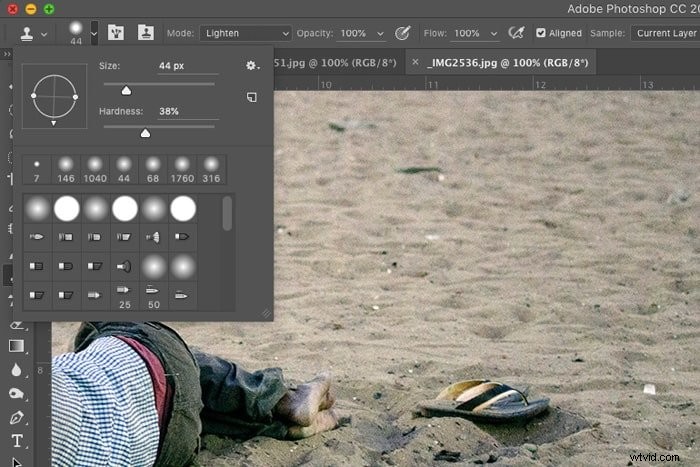
Task: Toggle pressure for opacity icon
Action: tap(402, 33)
